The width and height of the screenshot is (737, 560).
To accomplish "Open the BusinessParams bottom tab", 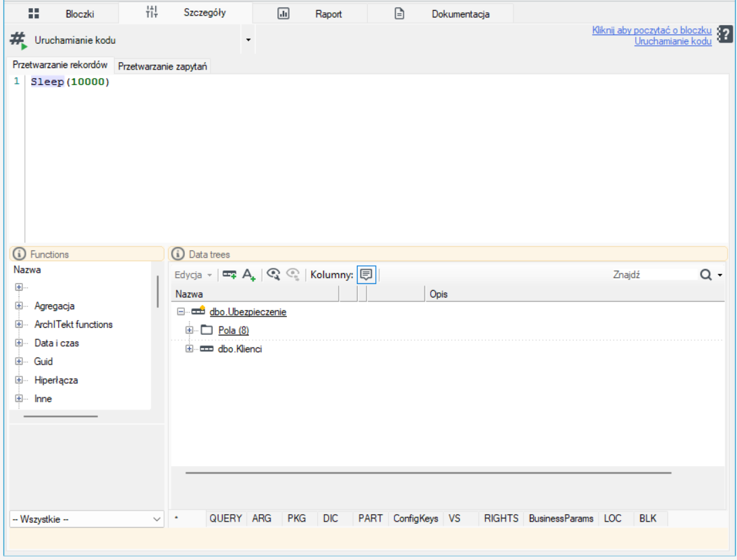I will pos(562,518).
